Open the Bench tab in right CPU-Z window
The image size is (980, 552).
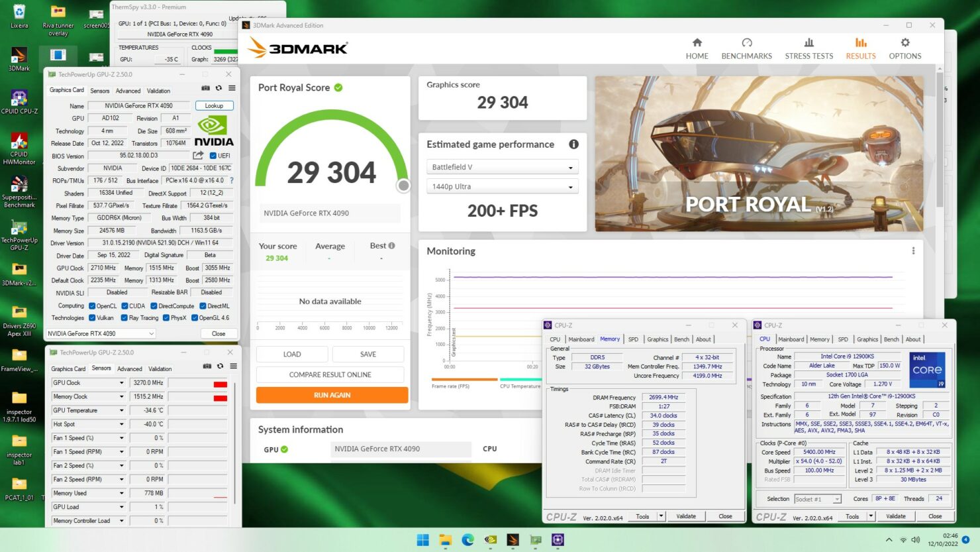click(891, 339)
